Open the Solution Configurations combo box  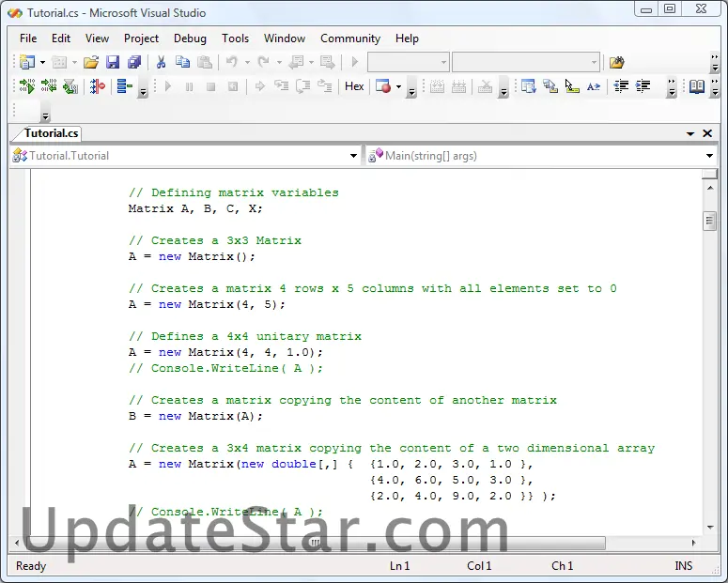click(x=409, y=62)
